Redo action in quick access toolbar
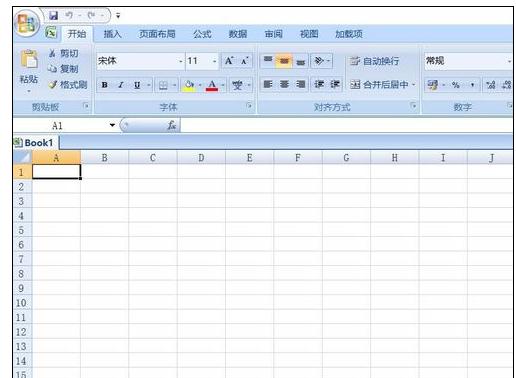Screen dimensions: 516x378 coord(91,15)
